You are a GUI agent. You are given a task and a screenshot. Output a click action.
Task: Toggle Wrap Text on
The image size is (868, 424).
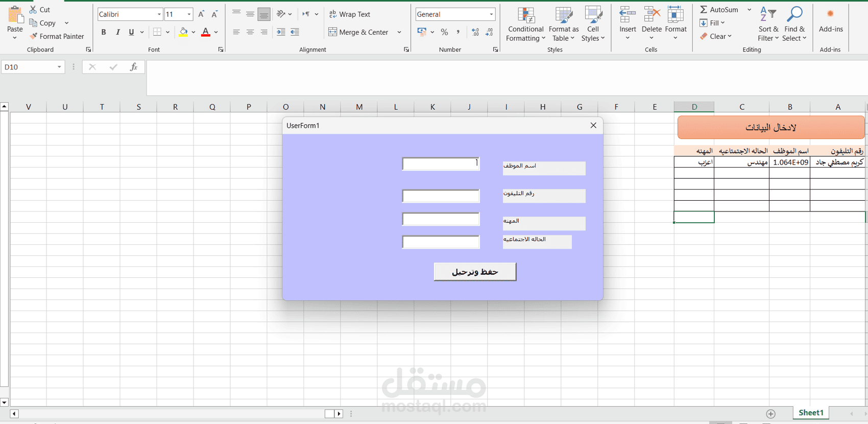(x=350, y=14)
